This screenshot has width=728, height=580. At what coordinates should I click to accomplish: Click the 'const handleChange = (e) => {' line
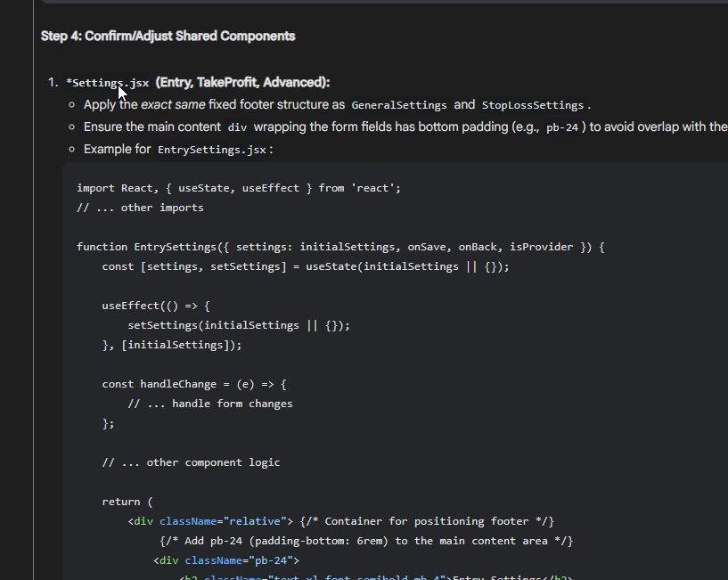194,385
